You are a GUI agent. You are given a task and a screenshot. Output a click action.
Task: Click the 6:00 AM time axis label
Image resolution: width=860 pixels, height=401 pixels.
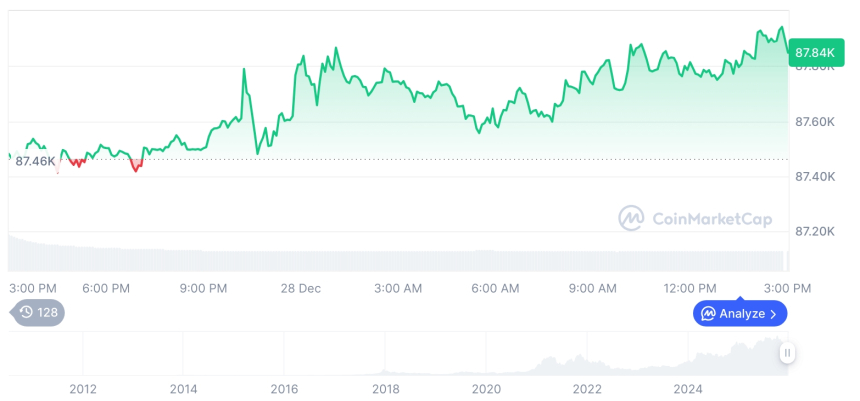point(495,288)
